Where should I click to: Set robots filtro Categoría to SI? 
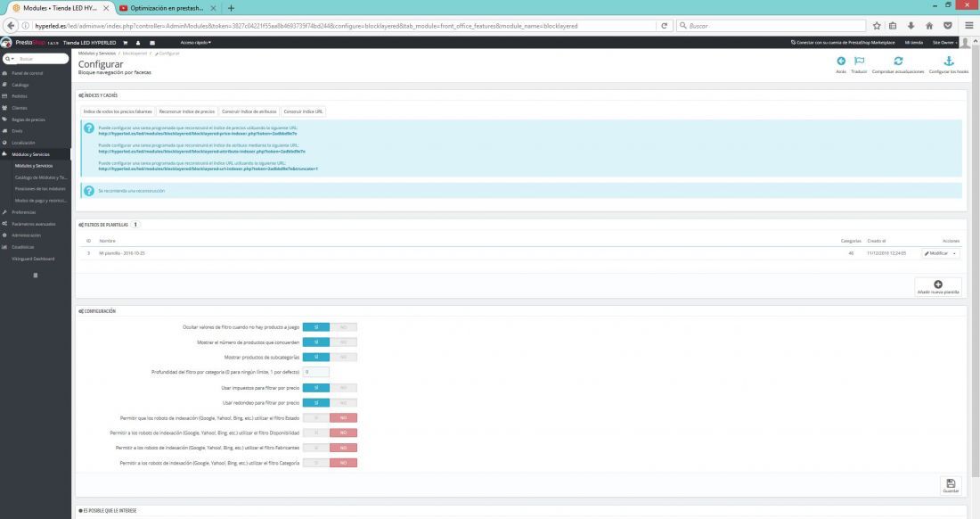316,463
